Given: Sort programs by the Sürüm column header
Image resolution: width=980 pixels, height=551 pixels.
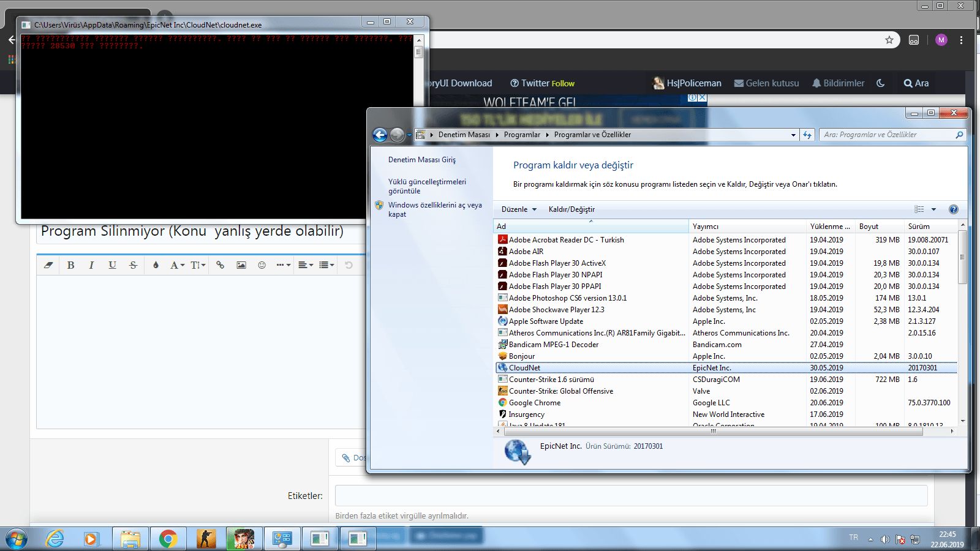Looking at the screenshot, I should pyautogui.click(x=930, y=227).
